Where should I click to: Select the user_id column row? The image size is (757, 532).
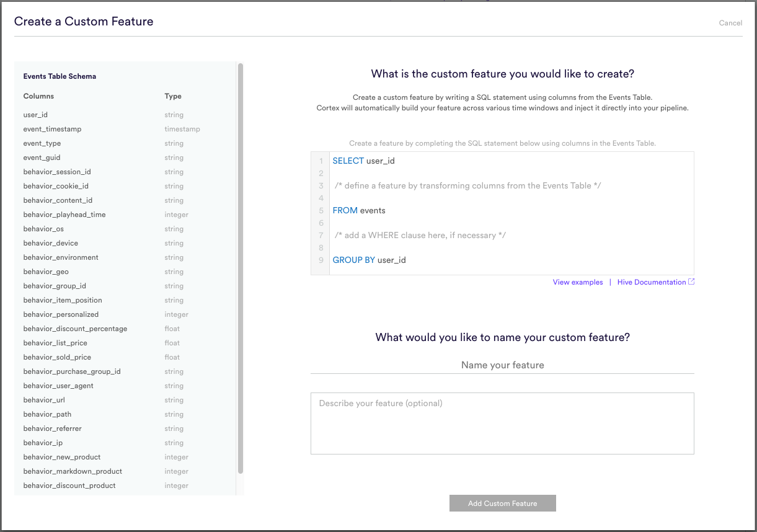(x=125, y=115)
